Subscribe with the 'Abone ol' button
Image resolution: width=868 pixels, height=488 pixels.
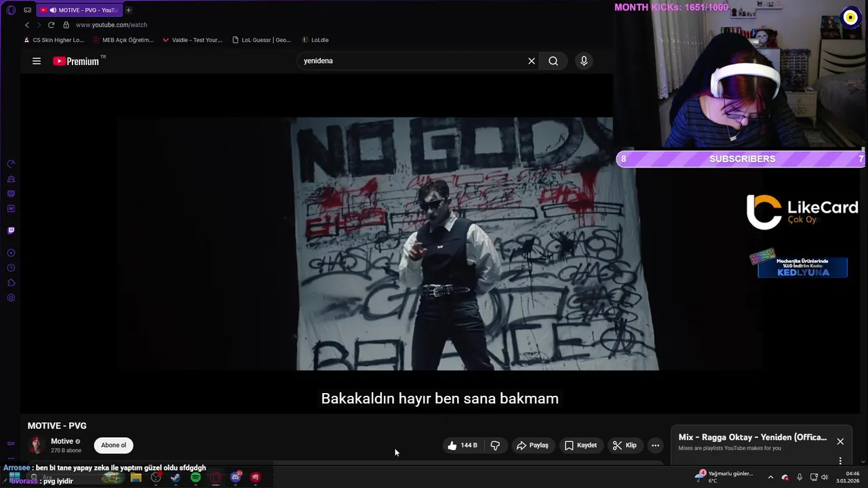[113, 445]
